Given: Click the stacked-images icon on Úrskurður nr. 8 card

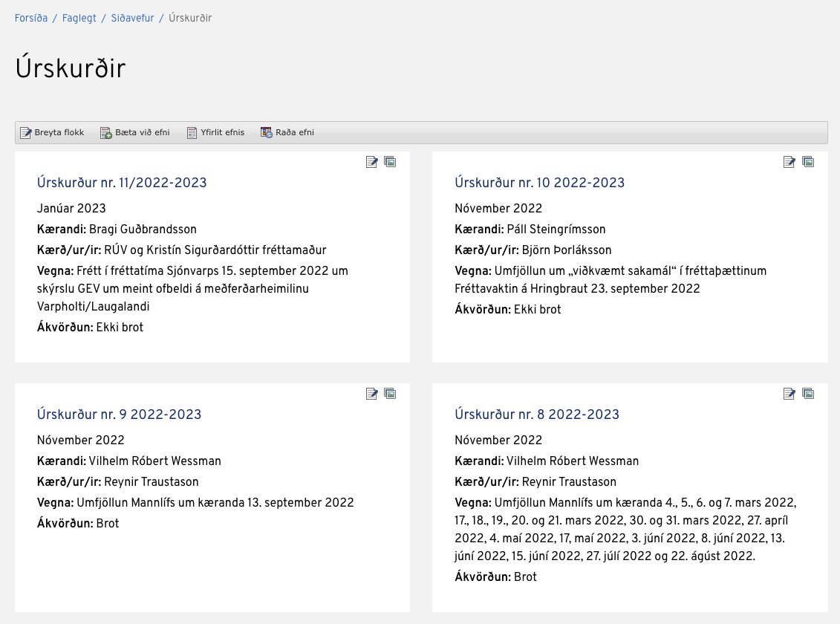Looking at the screenshot, I should tap(808, 394).
